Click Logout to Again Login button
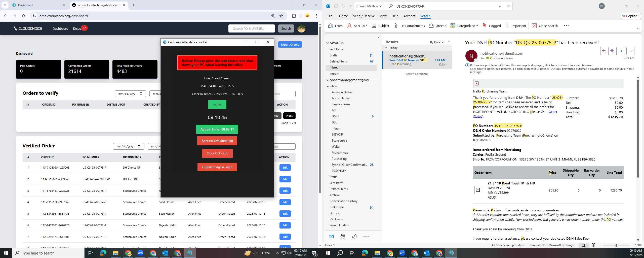The width and height of the screenshot is (644, 258). [217, 167]
